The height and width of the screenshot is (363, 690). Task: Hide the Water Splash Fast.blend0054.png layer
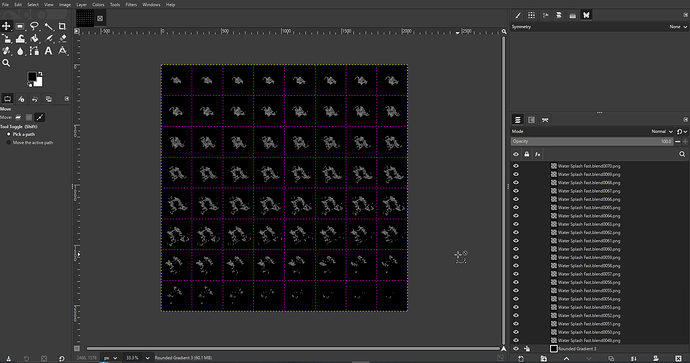click(516, 299)
